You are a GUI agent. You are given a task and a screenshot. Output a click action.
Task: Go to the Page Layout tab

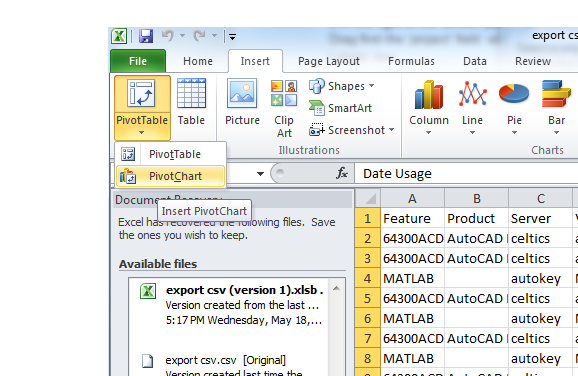[x=329, y=61]
